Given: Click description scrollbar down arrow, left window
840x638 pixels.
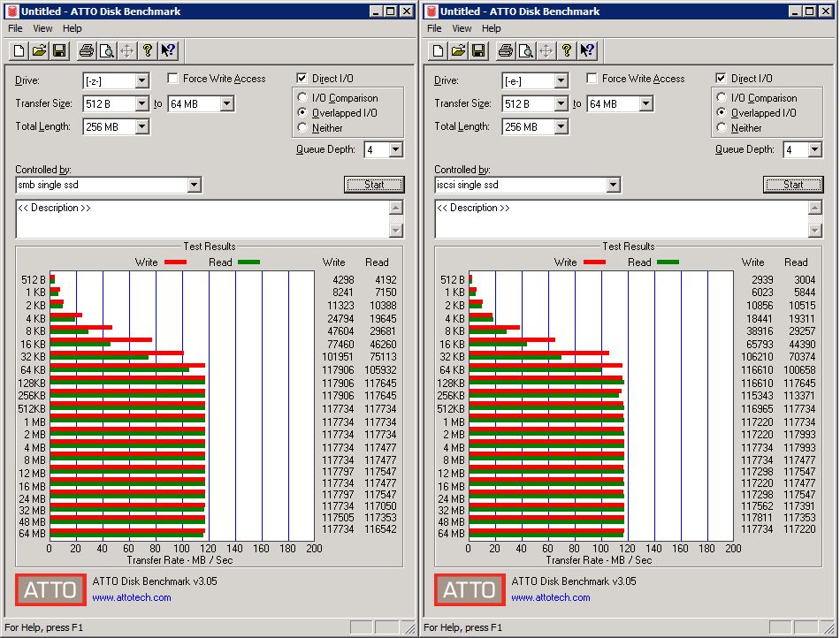Looking at the screenshot, I should point(396,231).
